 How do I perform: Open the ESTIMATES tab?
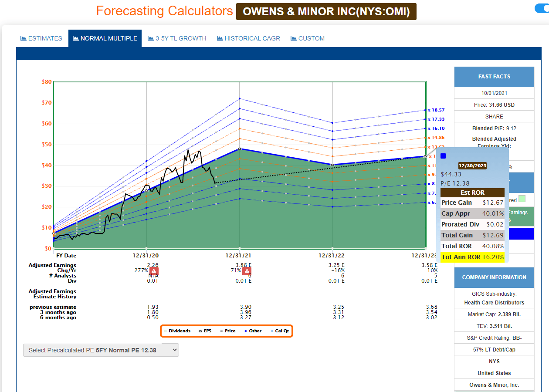click(x=41, y=38)
